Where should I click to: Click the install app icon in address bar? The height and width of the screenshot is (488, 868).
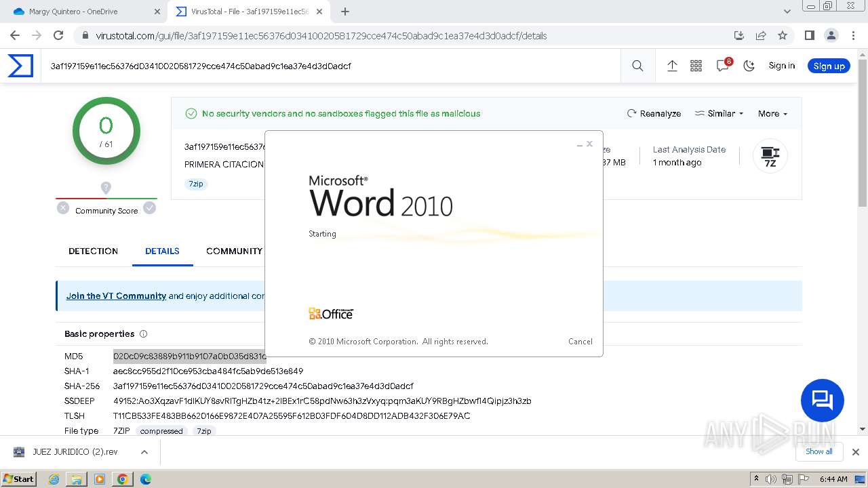click(x=739, y=35)
